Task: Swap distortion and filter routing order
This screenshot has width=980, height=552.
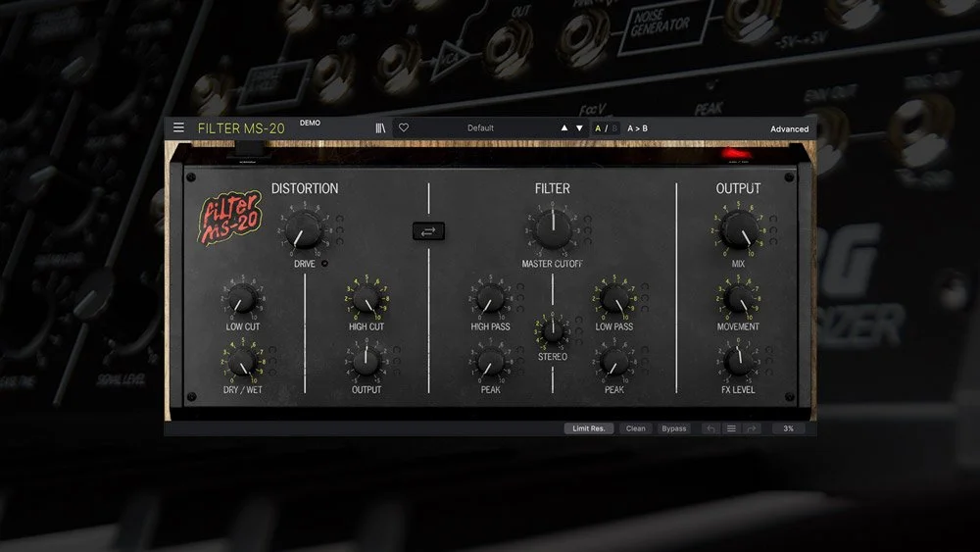Action: point(429,231)
